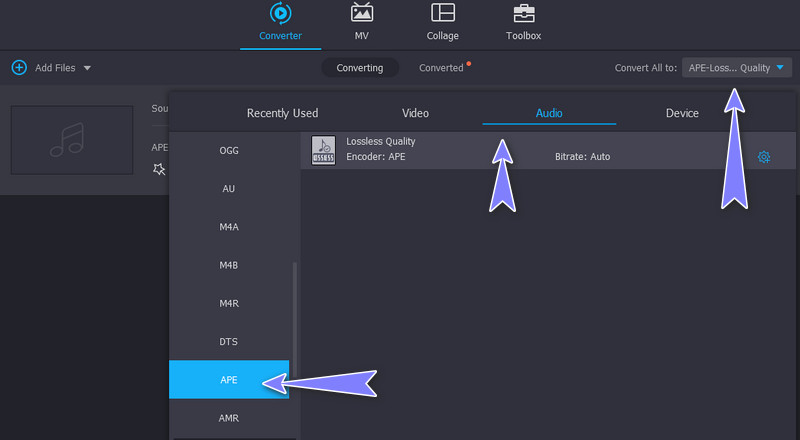Show the Converted file list
The width and height of the screenshot is (800, 440).
441,68
